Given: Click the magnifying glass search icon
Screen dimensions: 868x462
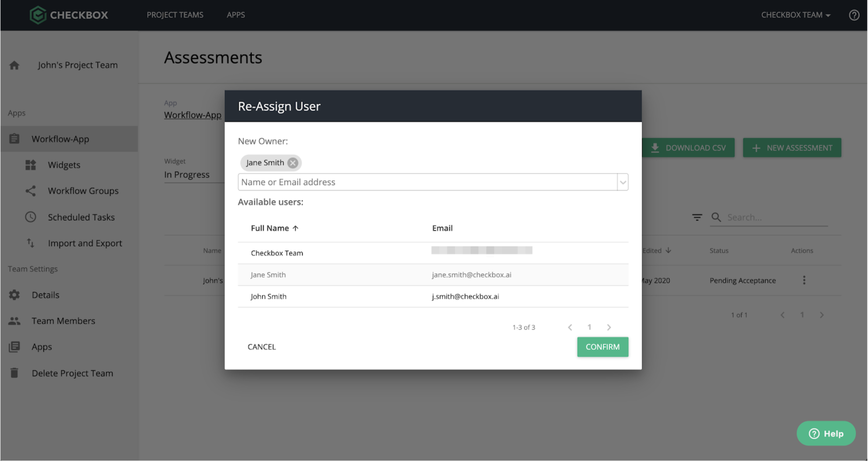Looking at the screenshot, I should click(716, 217).
